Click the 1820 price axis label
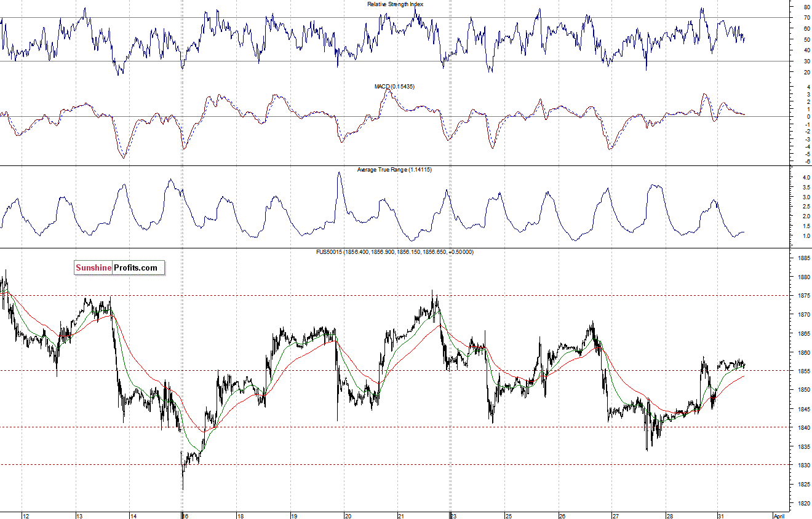The width and height of the screenshot is (812, 519). pyautogui.click(x=804, y=503)
